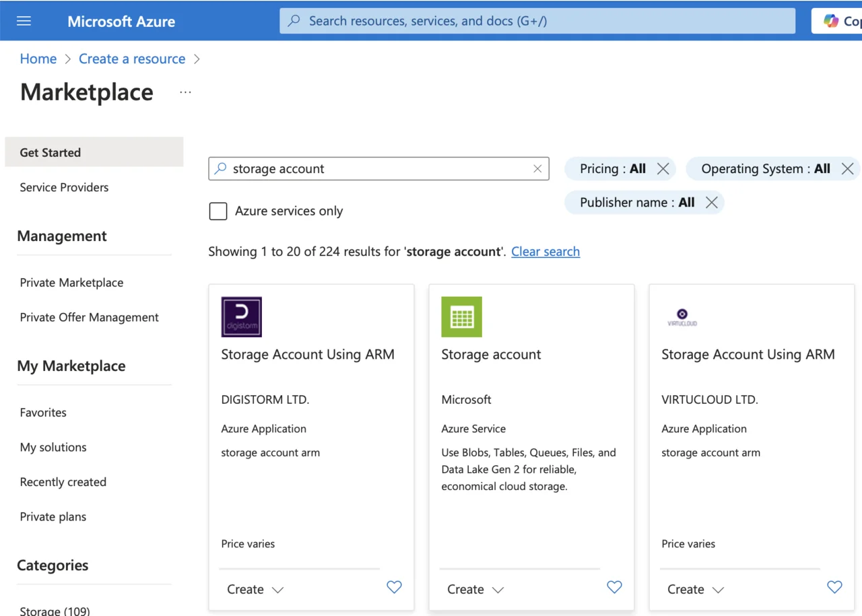Expand Create dropdown on VIRTUCLOUD card

pos(696,589)
